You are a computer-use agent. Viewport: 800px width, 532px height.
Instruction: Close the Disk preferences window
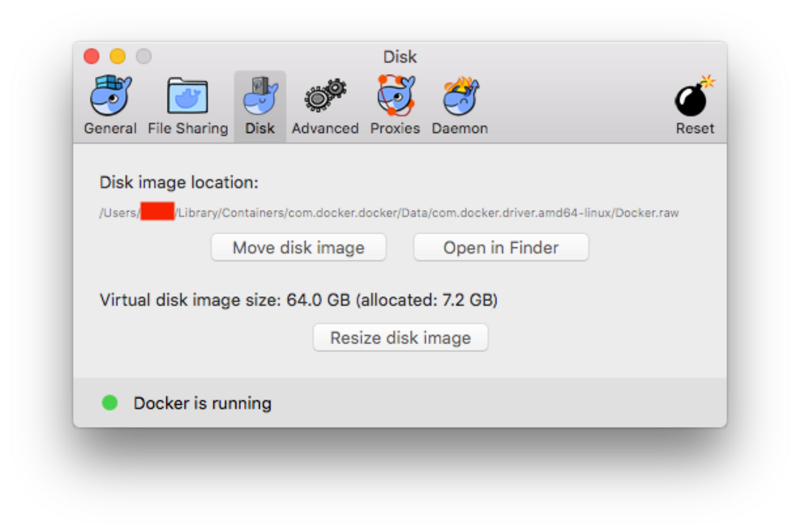(92, 57)
